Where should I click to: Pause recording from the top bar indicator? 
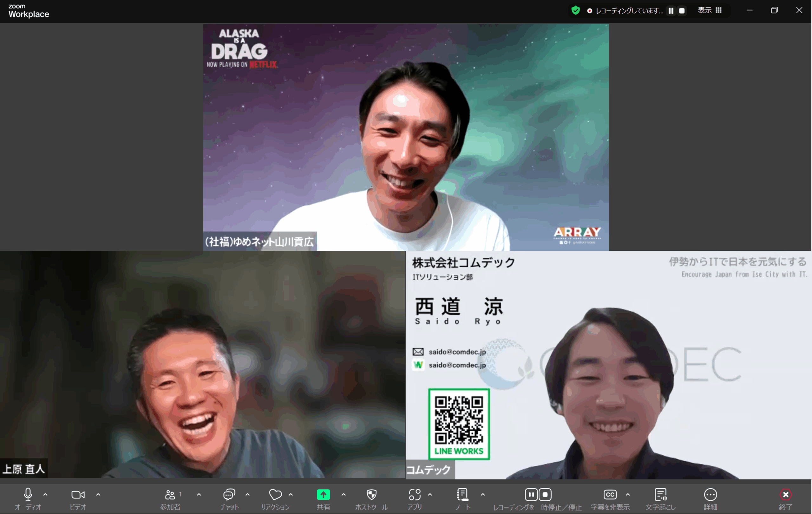click(x=671, y=10)
